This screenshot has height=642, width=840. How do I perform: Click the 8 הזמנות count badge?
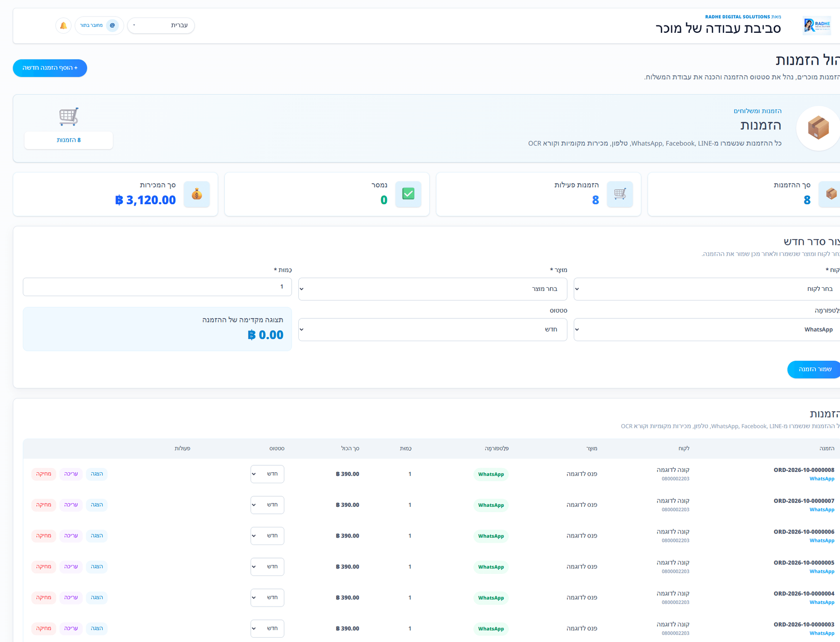click(69, 140)
